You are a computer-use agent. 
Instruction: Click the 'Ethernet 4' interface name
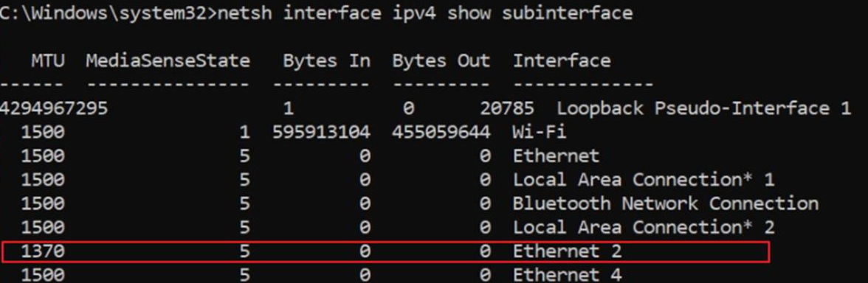[567, 275]
